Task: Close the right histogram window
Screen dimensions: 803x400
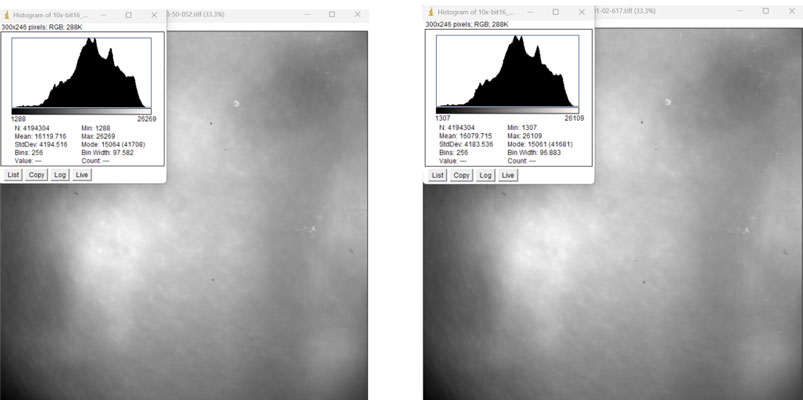Action: click(x=581, y=12)
